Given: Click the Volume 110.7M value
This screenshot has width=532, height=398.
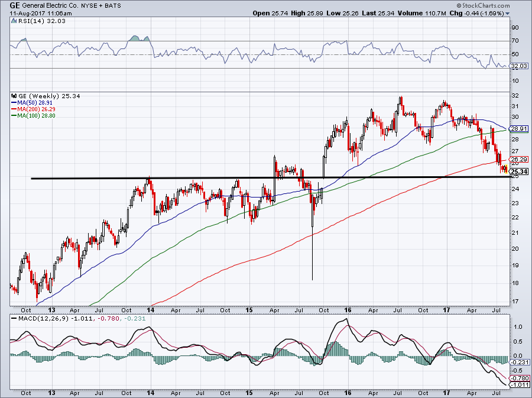Looking at the screenshot, I should [x=422, y=13].
